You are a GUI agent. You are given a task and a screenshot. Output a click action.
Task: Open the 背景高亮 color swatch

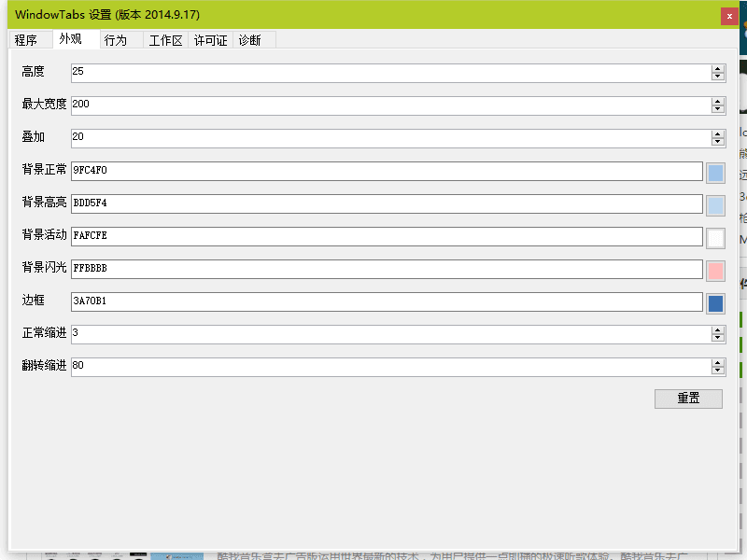pyautogui.click(x=715, y=203)
